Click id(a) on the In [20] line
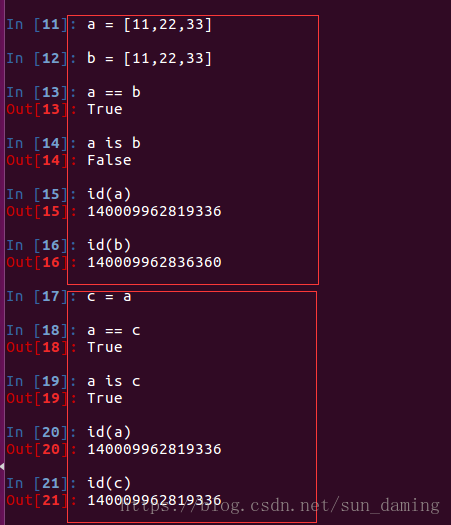The height and width of the screenshot is (525, 451). tap(109, 432)
